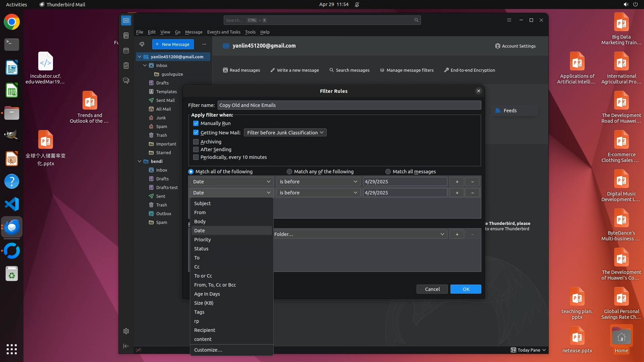Click the collapse spaces toolbar icon
The image size is (644, 362).
pos(126,346)
